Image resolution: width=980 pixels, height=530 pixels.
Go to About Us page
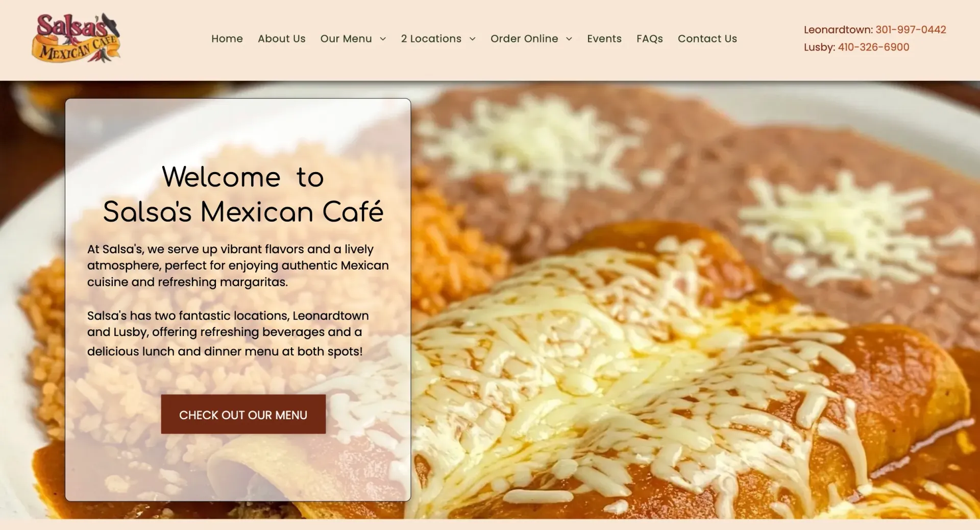click(282, 39)
